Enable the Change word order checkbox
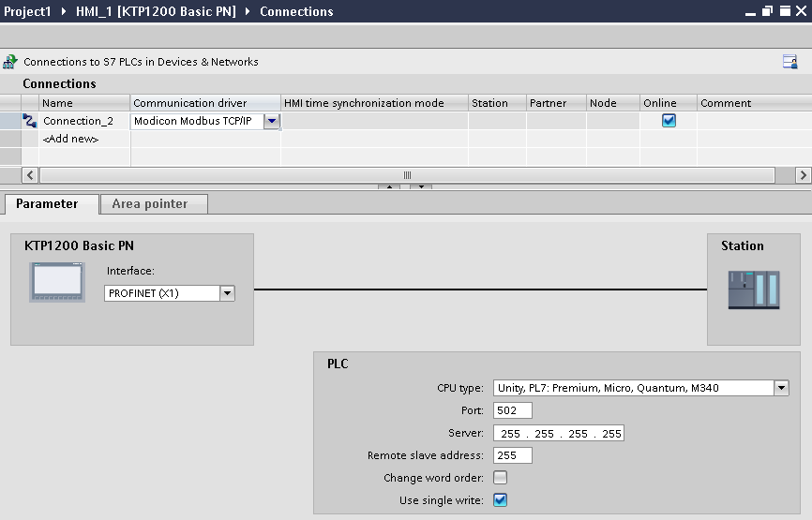This screenshot has height=520, width=812. (500, 478)
